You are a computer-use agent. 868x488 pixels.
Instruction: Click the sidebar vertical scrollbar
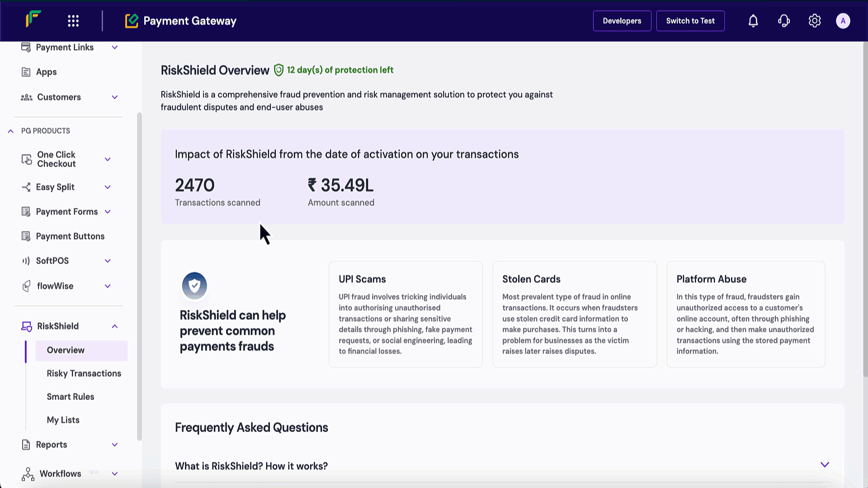click(139, 276)
